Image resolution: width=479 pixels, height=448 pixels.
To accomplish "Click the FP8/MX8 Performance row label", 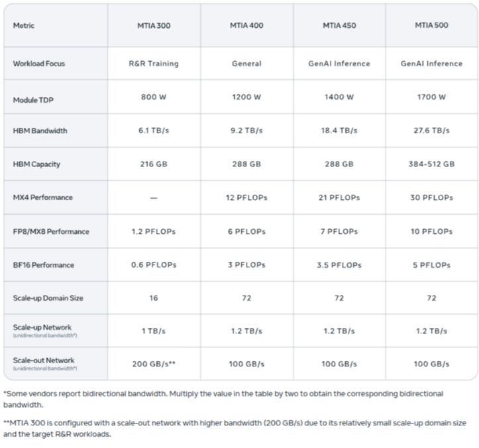I will click(51, 231).
